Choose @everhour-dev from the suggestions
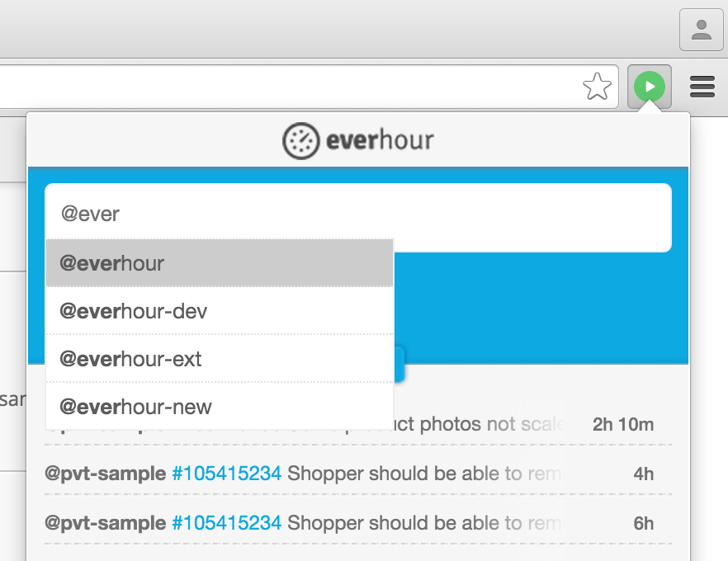Screen dimensions: 728x561 pyautogui.click(x=220, y=311)
